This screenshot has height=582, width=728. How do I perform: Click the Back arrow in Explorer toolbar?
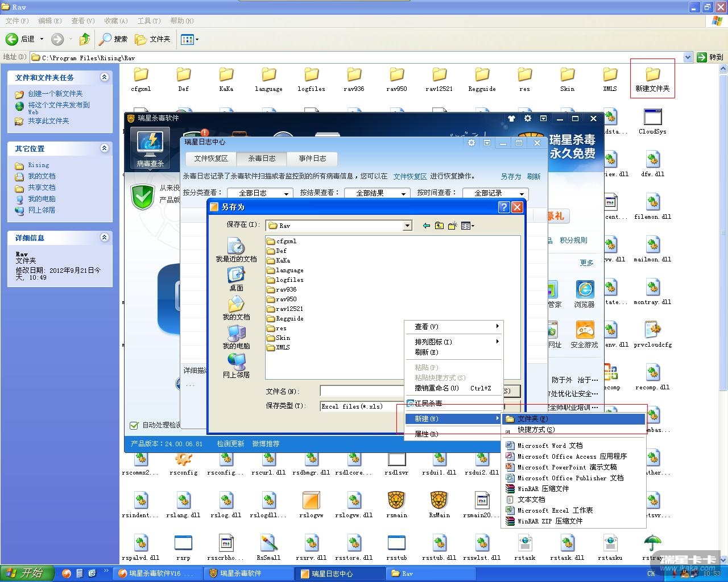[12, 39]
